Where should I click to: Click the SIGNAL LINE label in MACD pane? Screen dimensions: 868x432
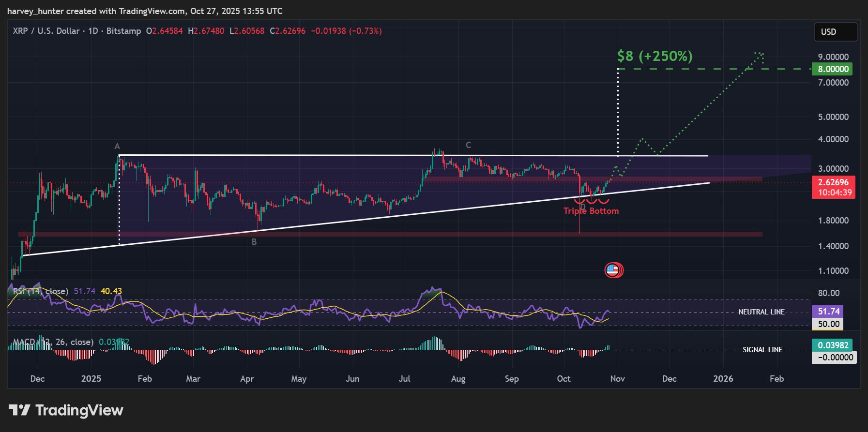coord(762,350)
